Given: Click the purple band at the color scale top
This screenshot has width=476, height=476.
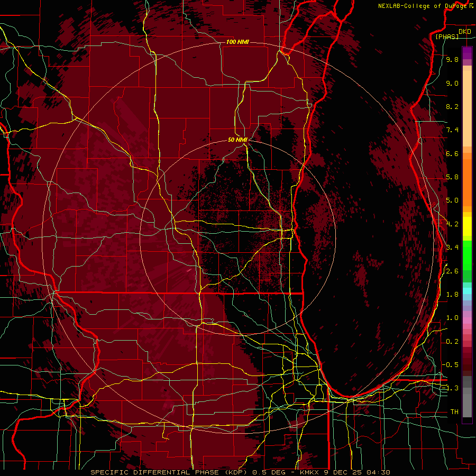Looking at the screenshot, I should click(x=467, y=53).
